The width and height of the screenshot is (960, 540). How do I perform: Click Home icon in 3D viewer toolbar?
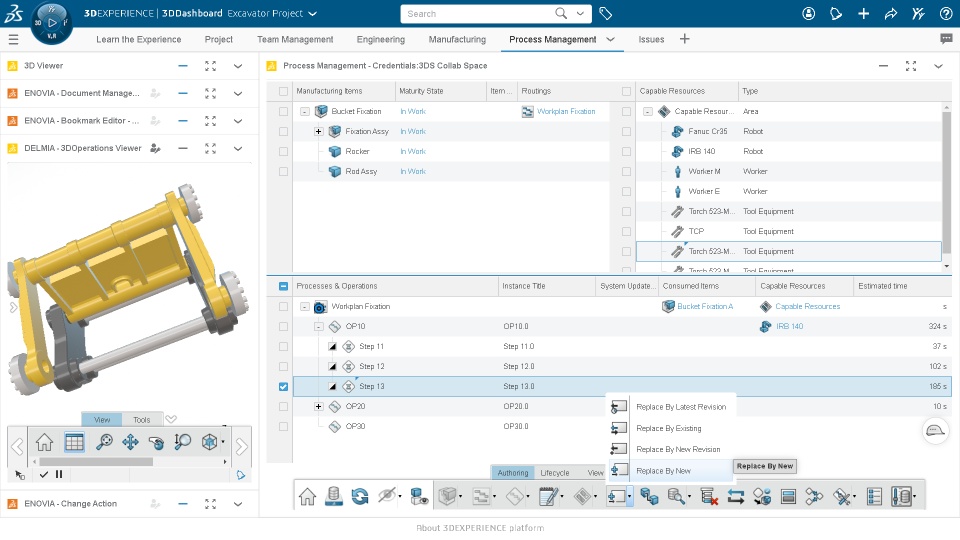[x=44, y=442]
